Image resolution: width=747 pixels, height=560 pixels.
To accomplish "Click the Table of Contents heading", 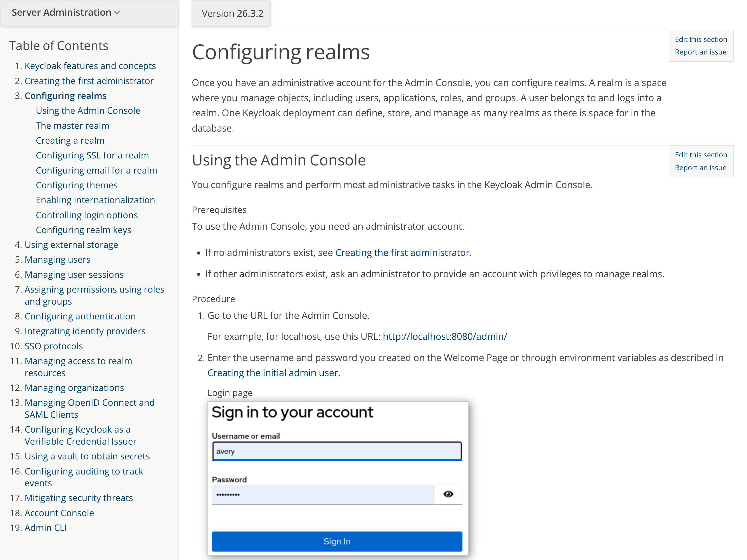I will pos(58,46).
